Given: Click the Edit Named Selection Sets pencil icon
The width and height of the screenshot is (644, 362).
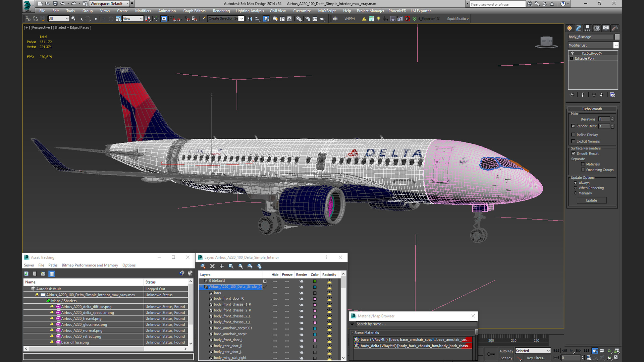Looking at the screenshot, I should tap(204, 19).
